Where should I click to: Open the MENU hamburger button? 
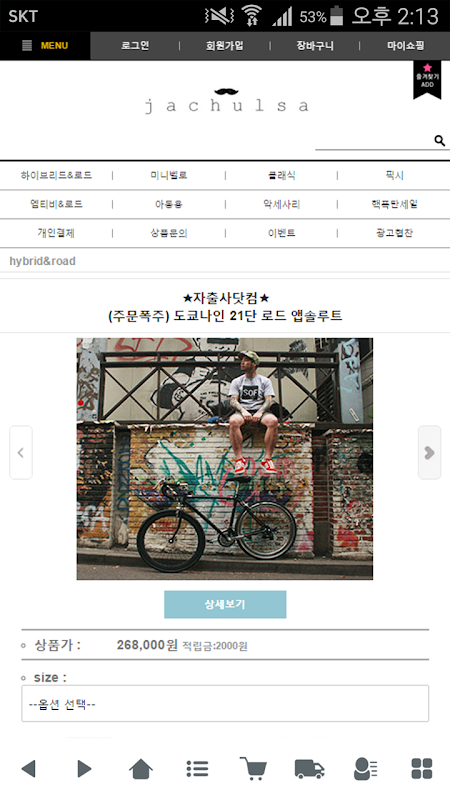(45, 46)
